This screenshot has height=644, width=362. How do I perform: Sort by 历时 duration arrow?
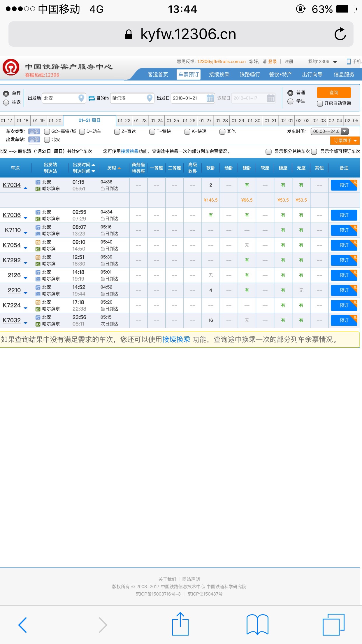click(119, 168)
